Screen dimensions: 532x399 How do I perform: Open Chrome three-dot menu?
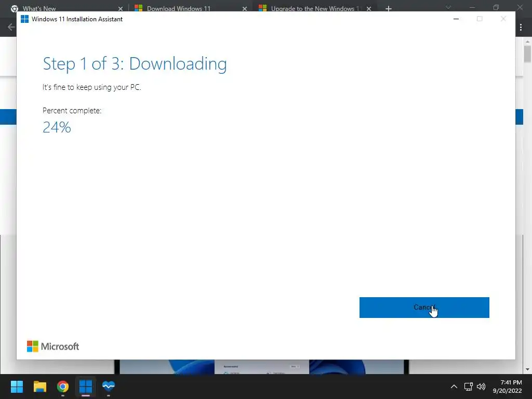(521, 27)
